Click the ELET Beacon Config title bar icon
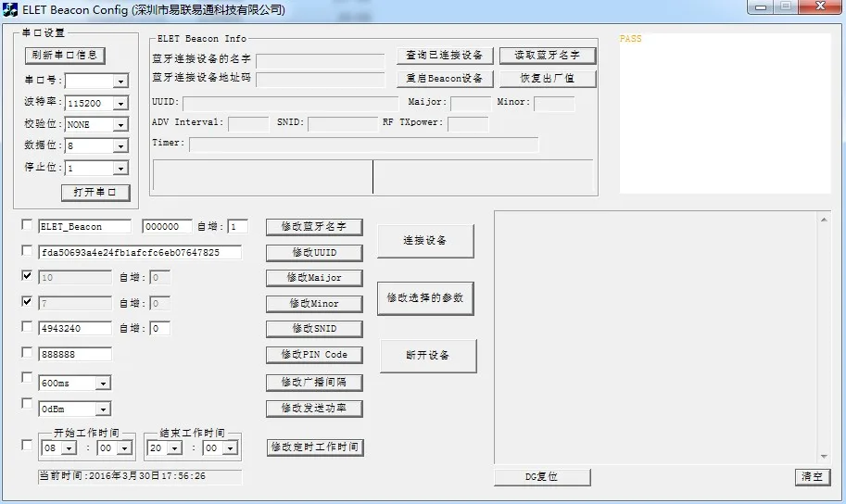Image resolution: width=846 pixels, height=504 pixels. click(10, 9)
